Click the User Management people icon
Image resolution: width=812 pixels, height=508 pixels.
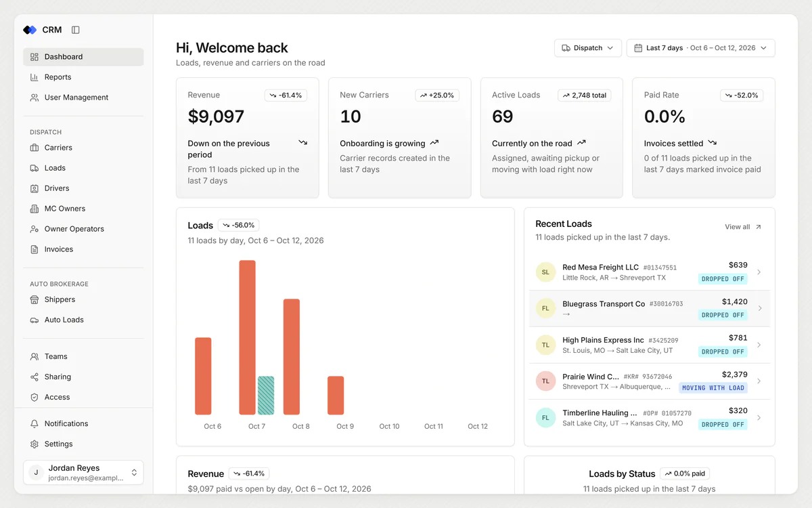click(x=35, y=98)
